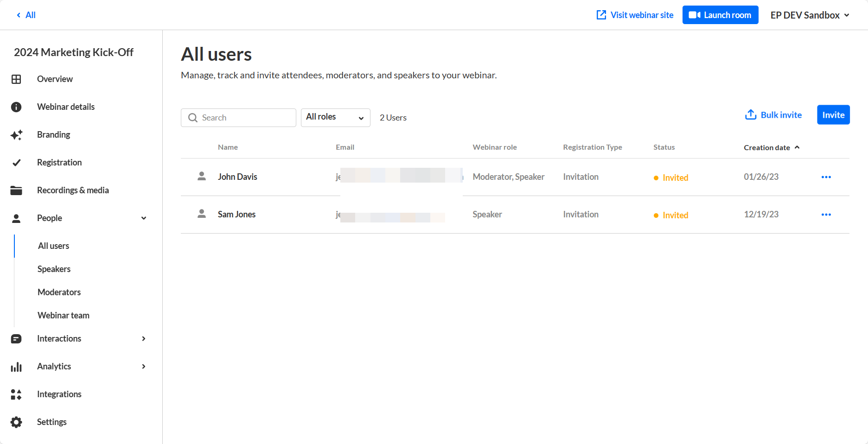Image resolution: width=868 pixels, height=444 pixels.
Task: Select Webinar team in the sidebar
Action: pos(64,316)
